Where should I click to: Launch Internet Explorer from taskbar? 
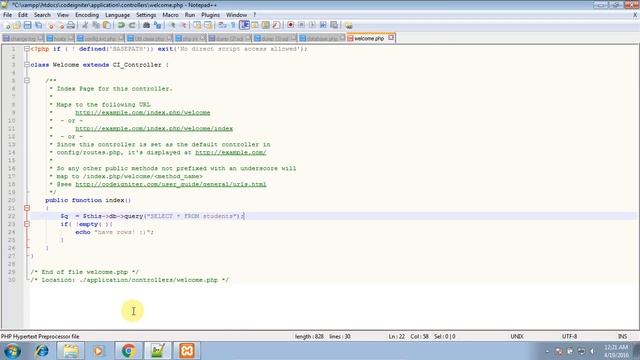(42, 351)
